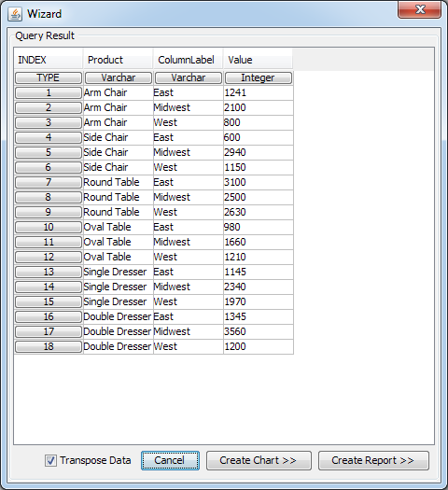Select row 1 index button
Screen dimensions: 448x490
tap(49, 92)
